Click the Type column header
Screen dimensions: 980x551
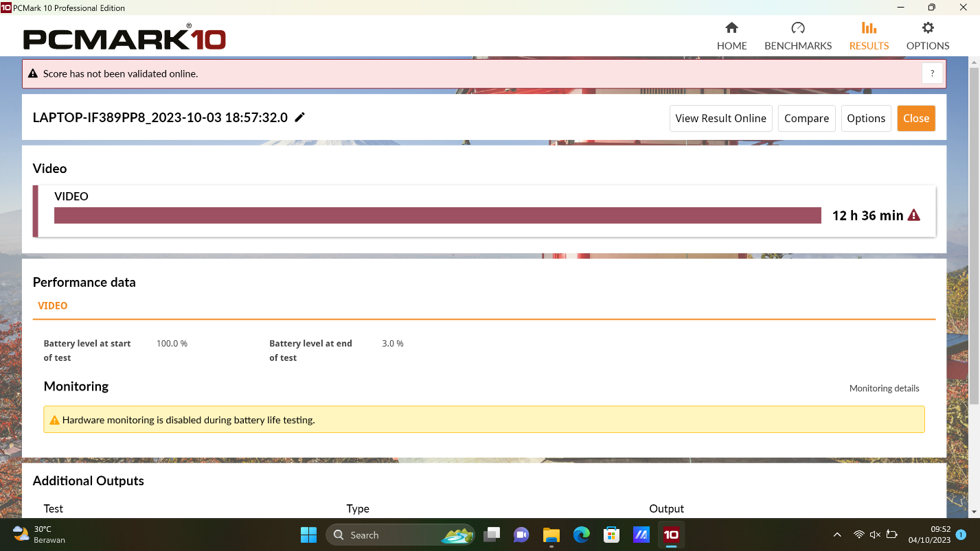click(358, 508)
